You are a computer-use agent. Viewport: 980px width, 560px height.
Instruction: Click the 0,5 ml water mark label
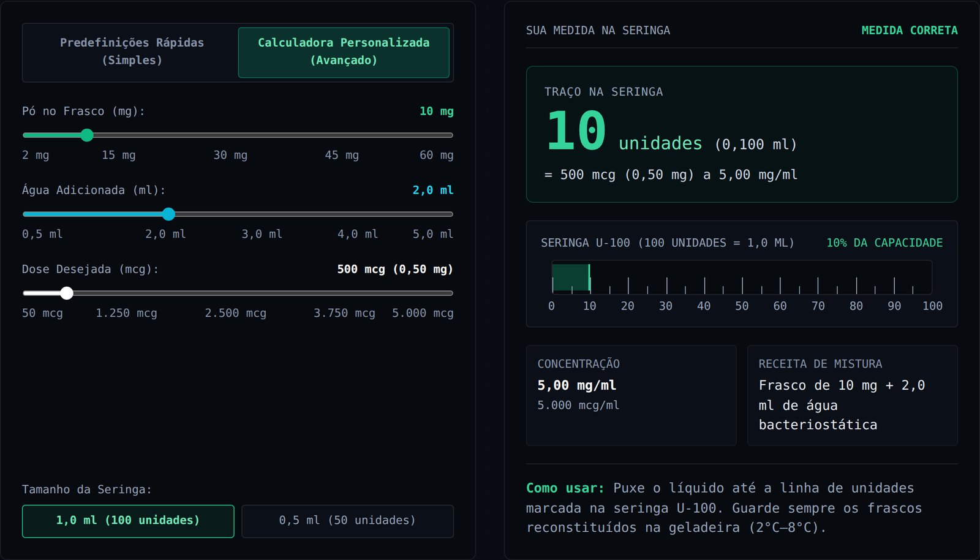pyautogui.click(x=42, y=234)
